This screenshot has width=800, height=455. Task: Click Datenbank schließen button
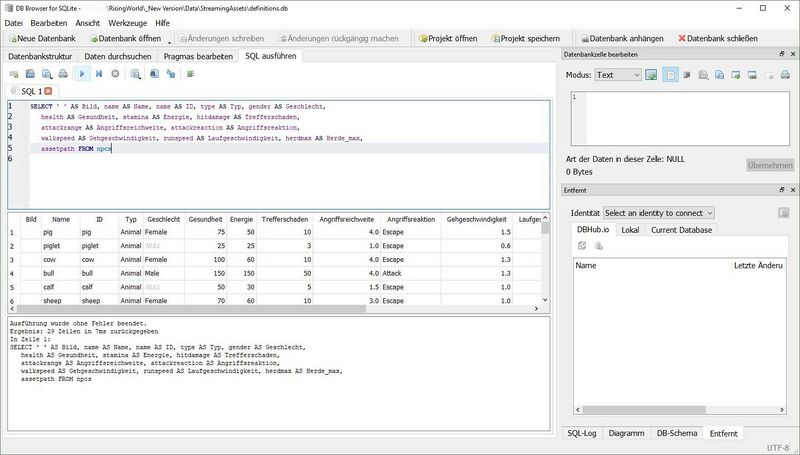(718, 38)
